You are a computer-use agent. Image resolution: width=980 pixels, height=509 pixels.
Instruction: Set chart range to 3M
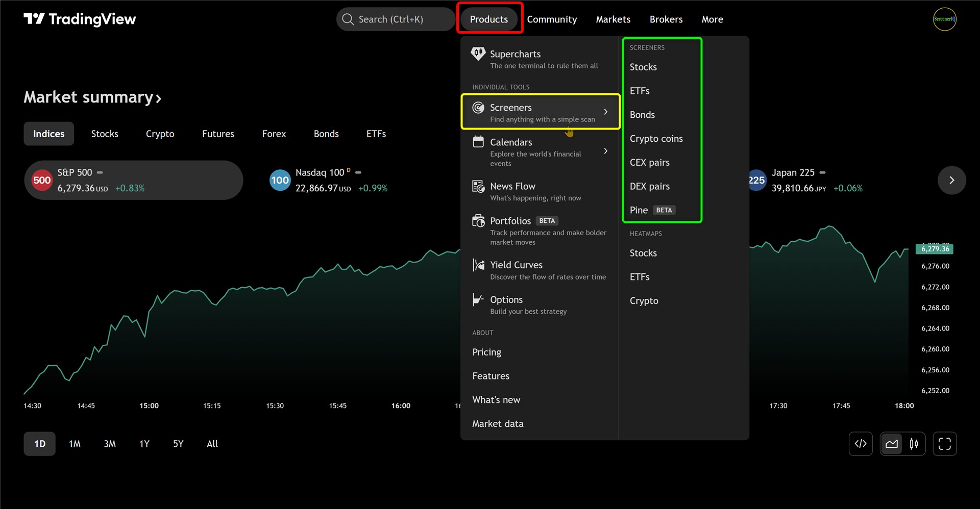[110, 444]
